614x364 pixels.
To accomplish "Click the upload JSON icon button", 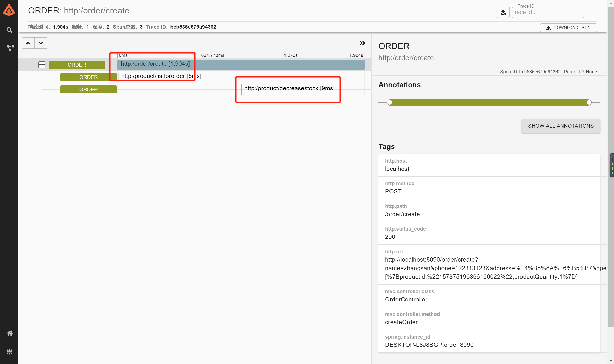I will tap(503, 12).
